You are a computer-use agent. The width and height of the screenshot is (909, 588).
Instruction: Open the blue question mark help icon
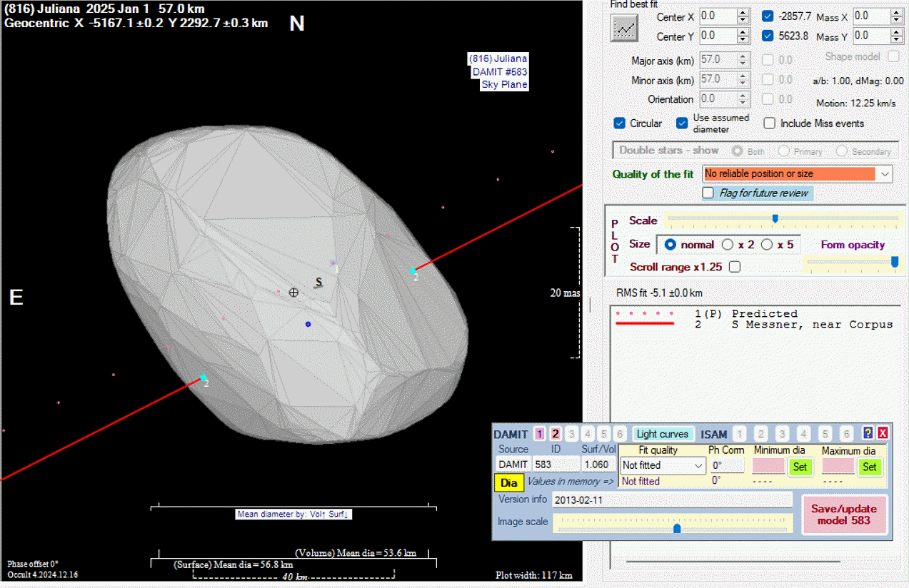pyautogui.click(x=868, y=433)
